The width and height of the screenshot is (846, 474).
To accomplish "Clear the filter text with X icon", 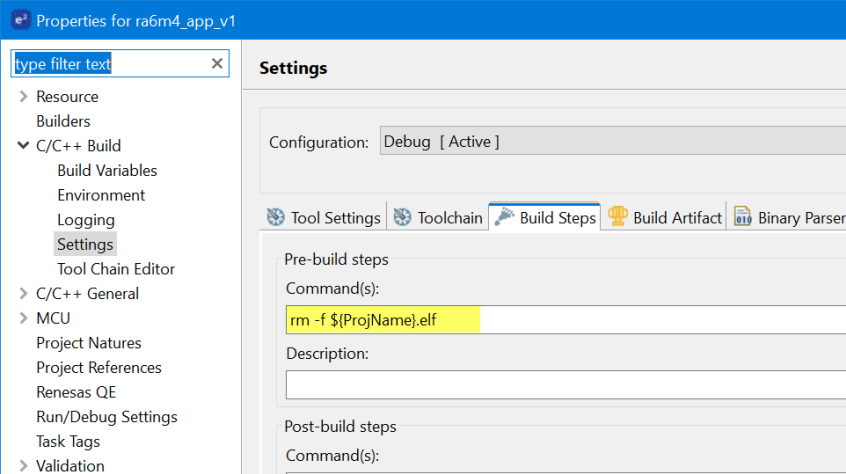I will 217,64.
